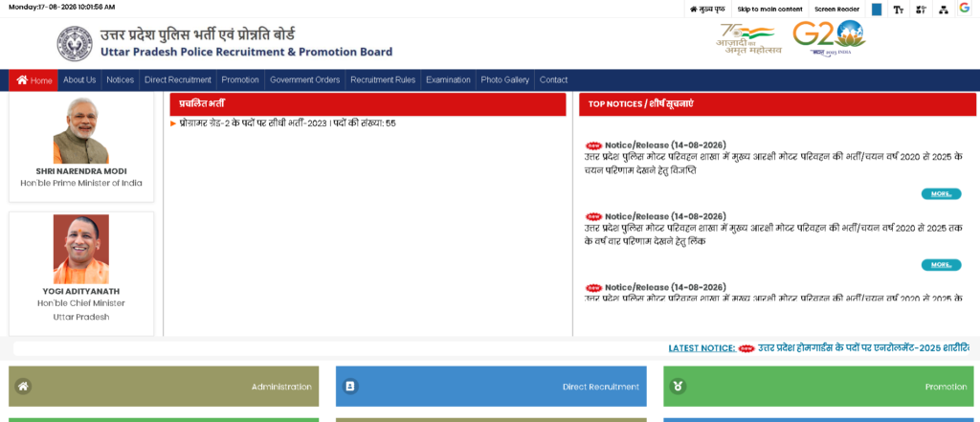Open the About Us menu
Screen dimensions: 980x422
tap(79, 80)
